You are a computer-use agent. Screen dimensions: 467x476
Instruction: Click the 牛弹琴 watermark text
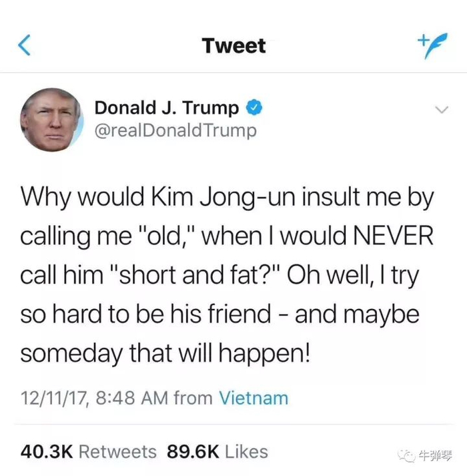click(436, 455)
